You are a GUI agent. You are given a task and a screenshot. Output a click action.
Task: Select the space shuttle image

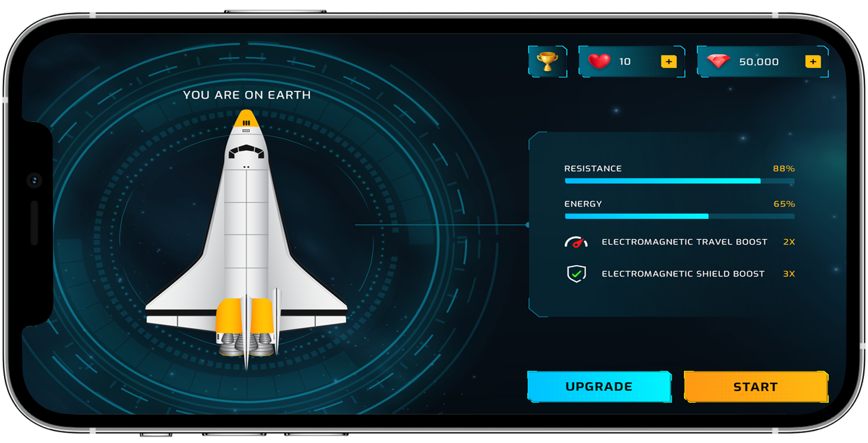[246, 238]
